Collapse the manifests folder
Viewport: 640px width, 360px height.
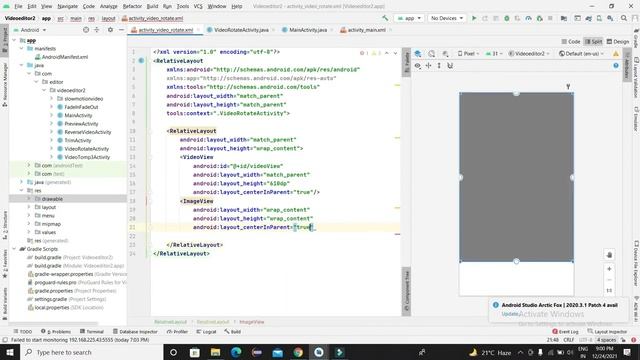point(22,49)
